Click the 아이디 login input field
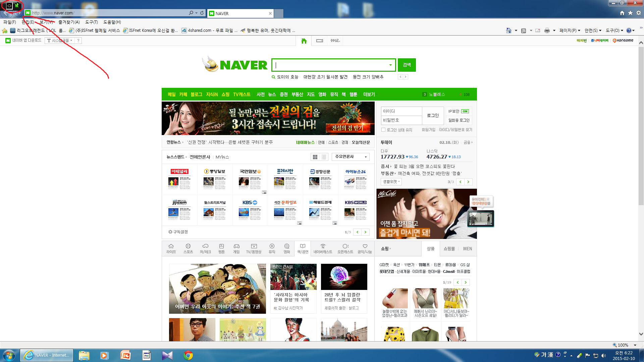This screenshot has height=362, width=644. point(401,111)
